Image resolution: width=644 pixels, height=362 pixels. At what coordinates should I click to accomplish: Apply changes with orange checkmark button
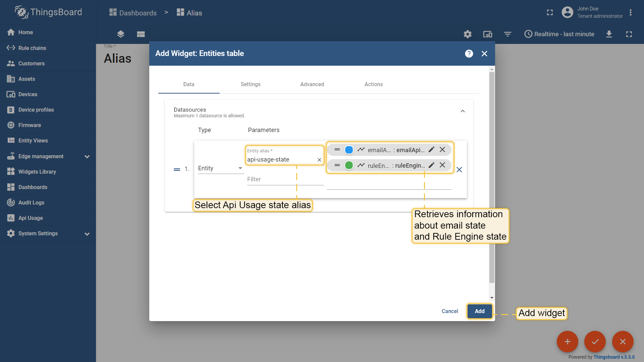tap(595, 342)
